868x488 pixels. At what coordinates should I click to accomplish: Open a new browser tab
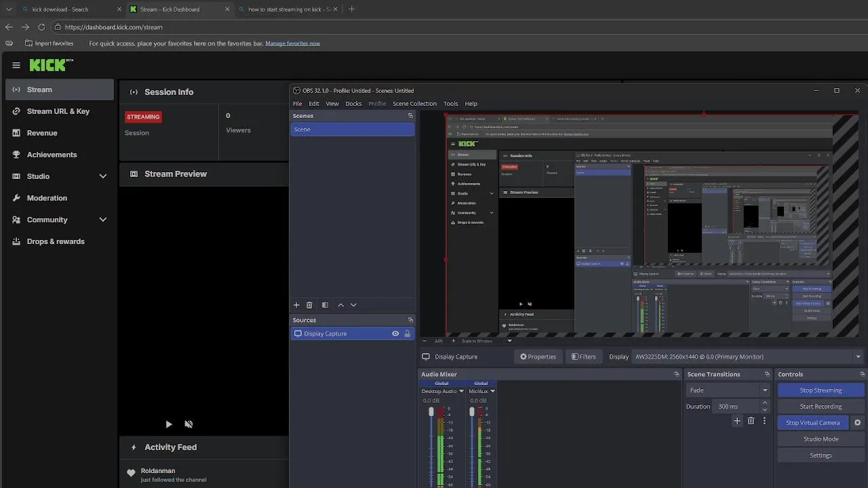[351, 9]
